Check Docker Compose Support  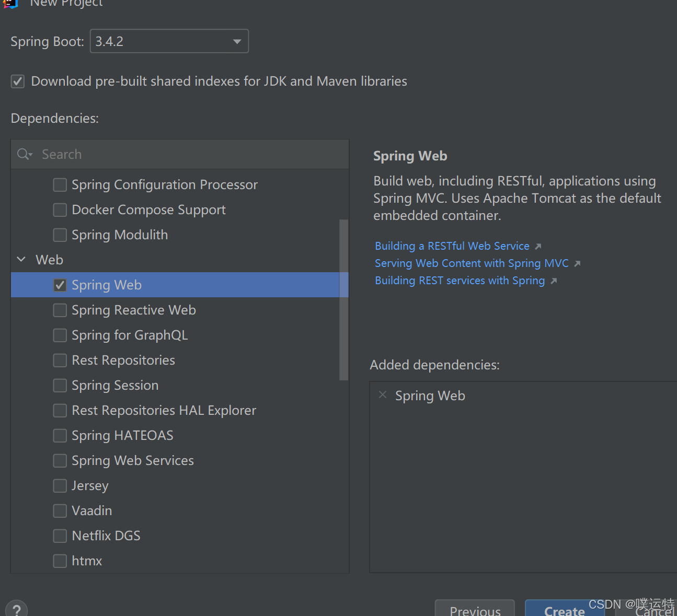[x=60, y=210]
